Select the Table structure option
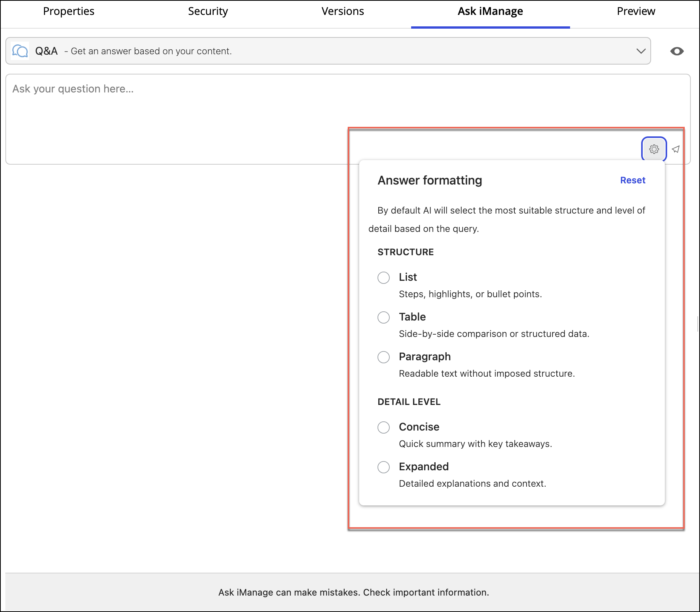The width and height of the screenshot is (700, 612). point(384,317)
